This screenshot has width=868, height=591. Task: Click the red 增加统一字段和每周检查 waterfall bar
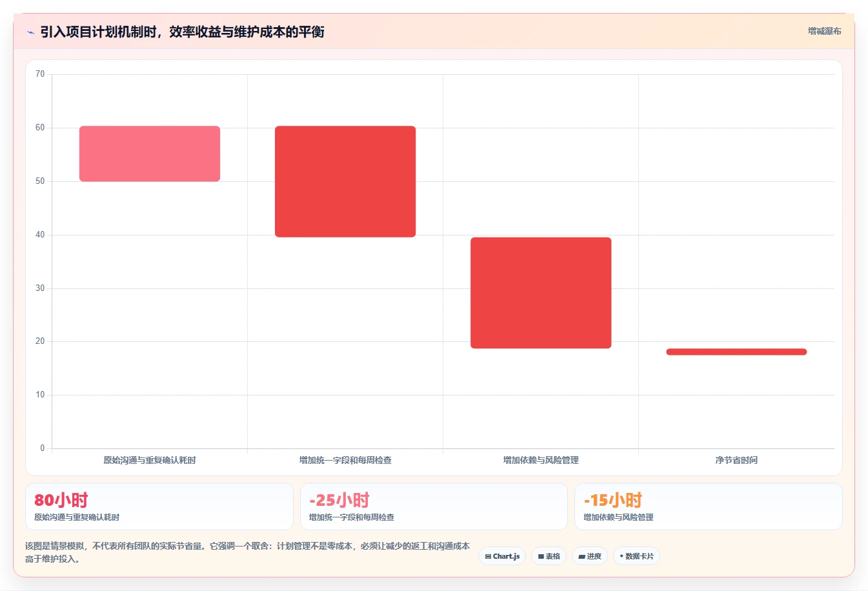click(345, 181)
